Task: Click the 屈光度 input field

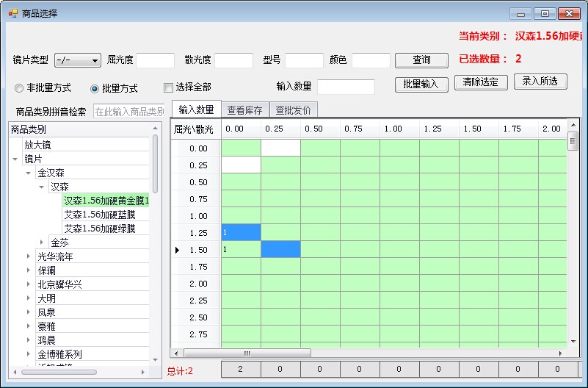Action: click(x=155, y=60)
